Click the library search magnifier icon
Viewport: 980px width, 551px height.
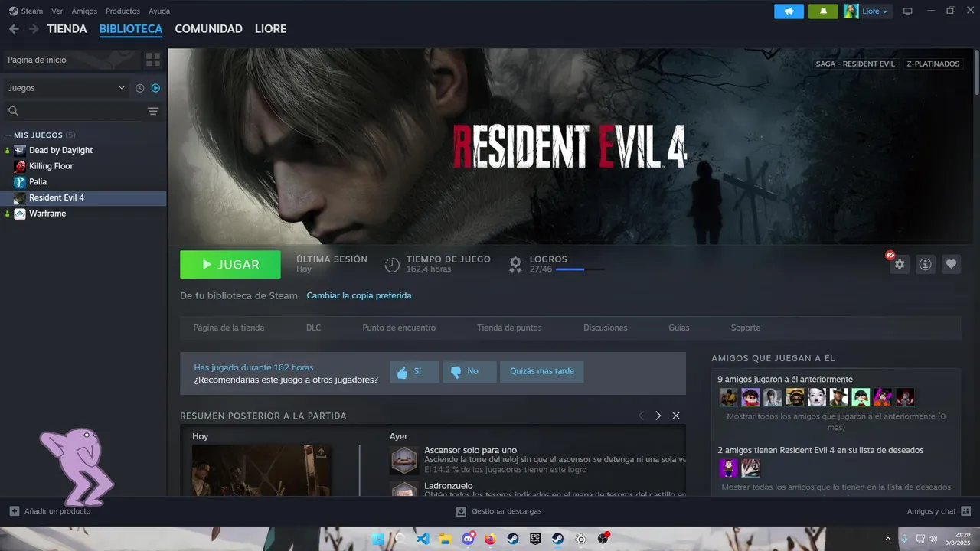point(13,111)
